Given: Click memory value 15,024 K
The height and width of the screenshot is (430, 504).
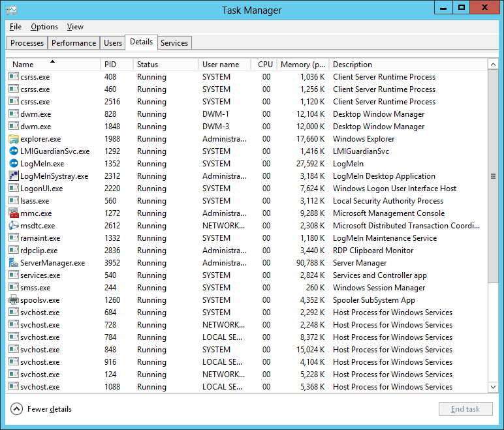Looking at the screenshot, I should pyautogui.click(x=311, y=349).
